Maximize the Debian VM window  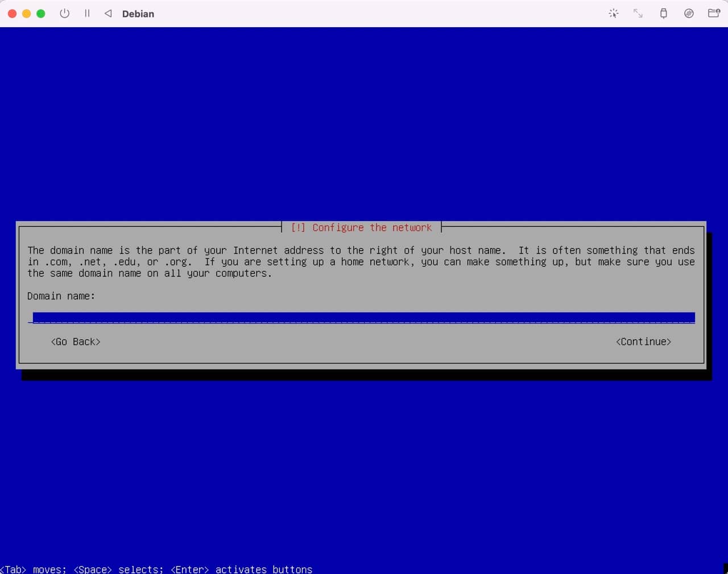tap(40, 14)
